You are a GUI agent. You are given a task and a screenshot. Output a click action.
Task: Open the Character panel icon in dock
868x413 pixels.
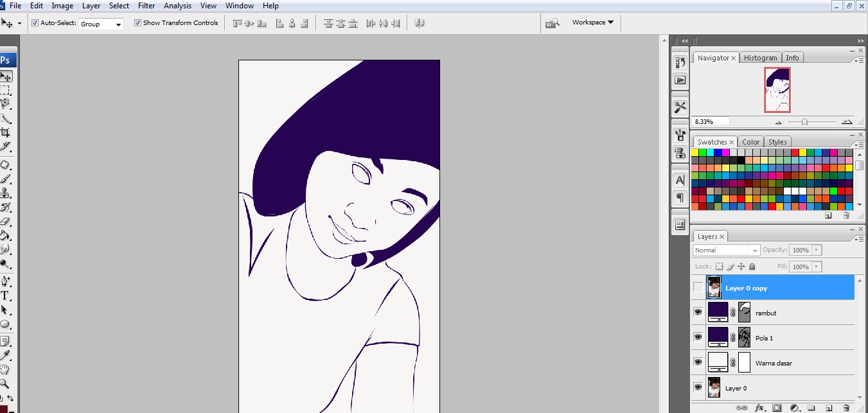[x=680, y=179]
